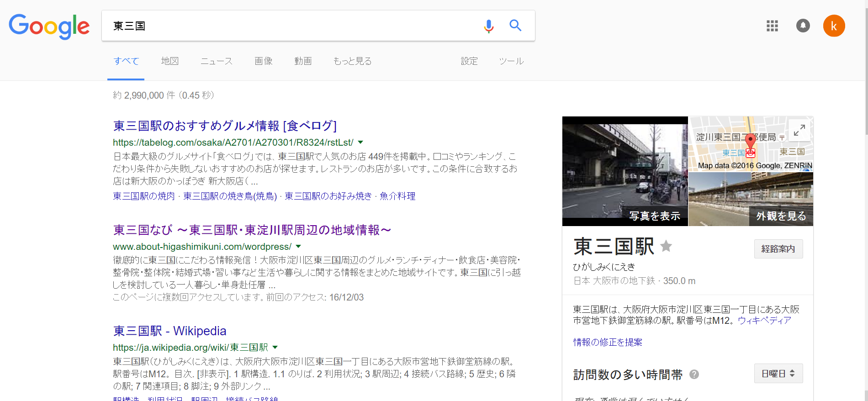Click the tabelog.com URL text
The width and height of the screenshot is (868, 401).
233,142
